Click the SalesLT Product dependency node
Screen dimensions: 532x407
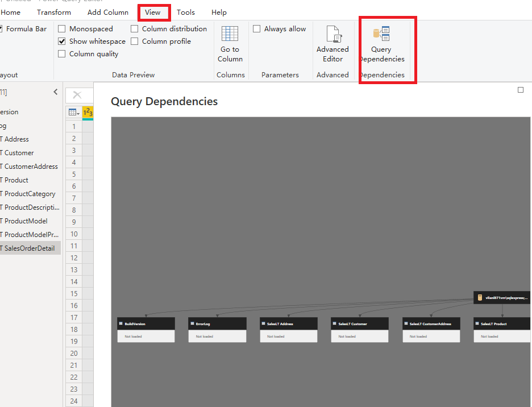tap(502, 330)
